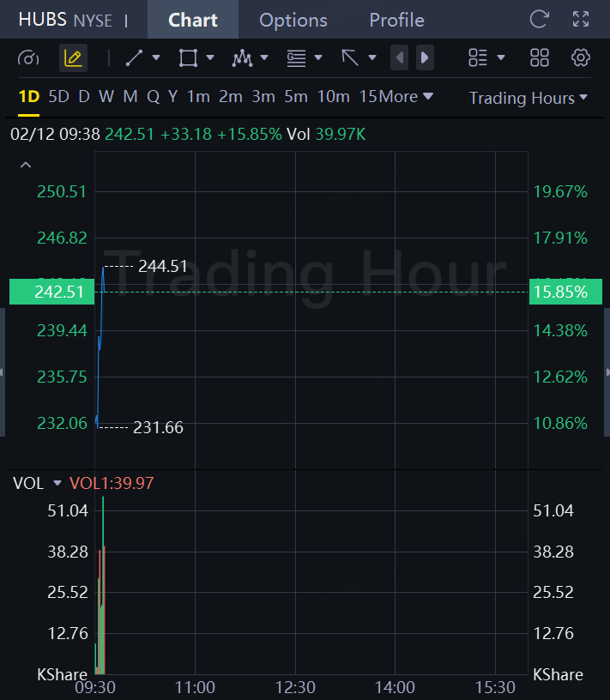Select the 5D timeframe
Image resolution: width=610 pixels, height=700 pixels.
pos(58,96)
